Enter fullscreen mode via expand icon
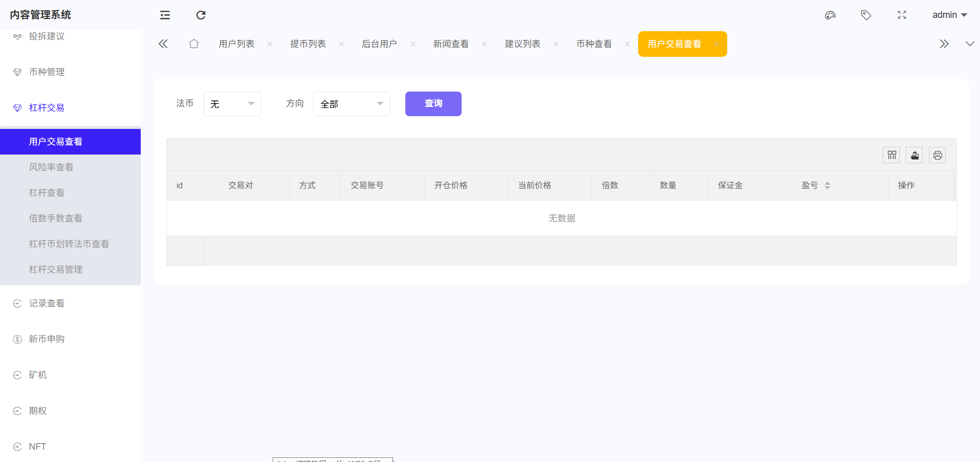 click(902, 15)
